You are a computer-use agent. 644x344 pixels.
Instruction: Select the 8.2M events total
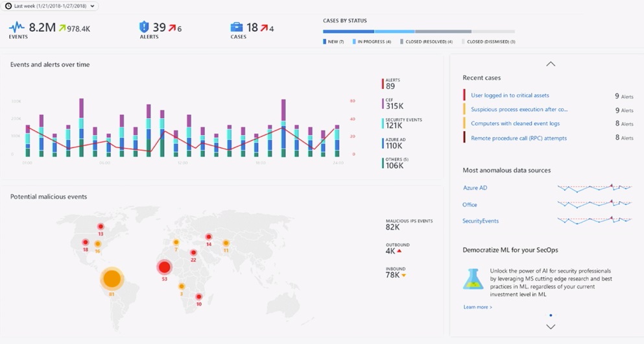pos(42,27)
